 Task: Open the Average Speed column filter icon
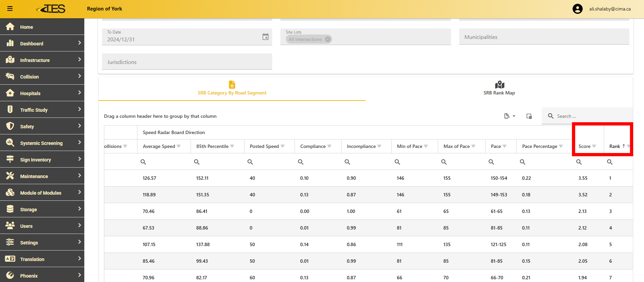(179, 146)
